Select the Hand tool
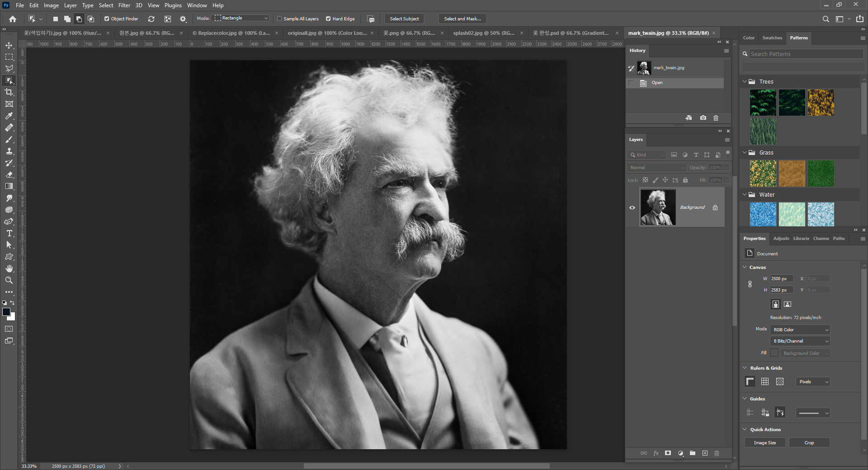Screen dimensions: 868x470 [9, 268]
